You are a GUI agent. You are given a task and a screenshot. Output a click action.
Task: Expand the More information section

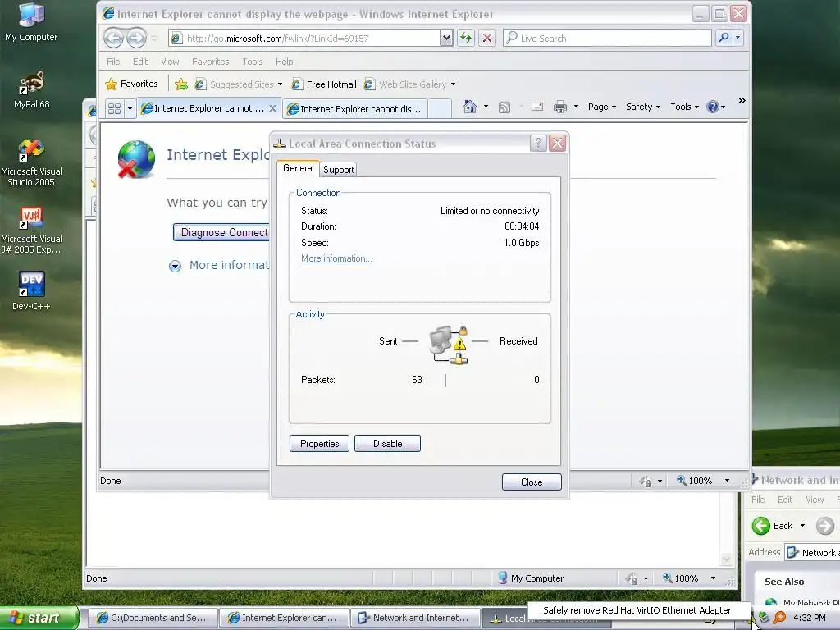pyautogui.click(x=176, y=266)
